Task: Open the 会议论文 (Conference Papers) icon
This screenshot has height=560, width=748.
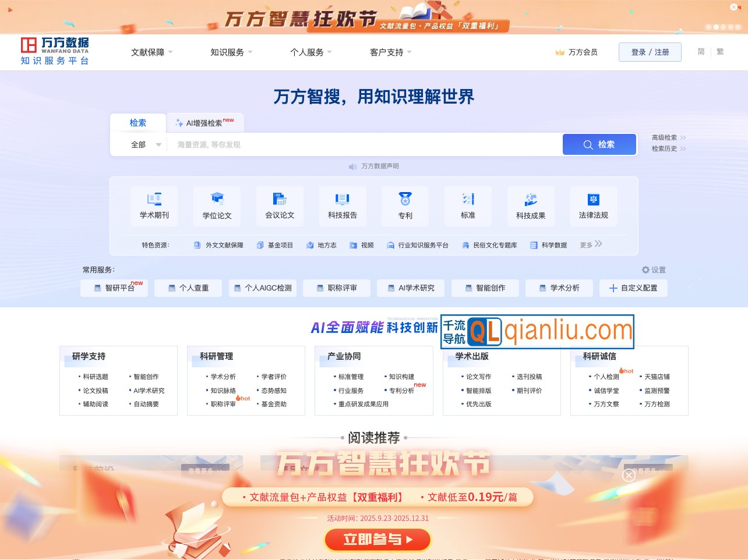Action: [x=280, y=202]
